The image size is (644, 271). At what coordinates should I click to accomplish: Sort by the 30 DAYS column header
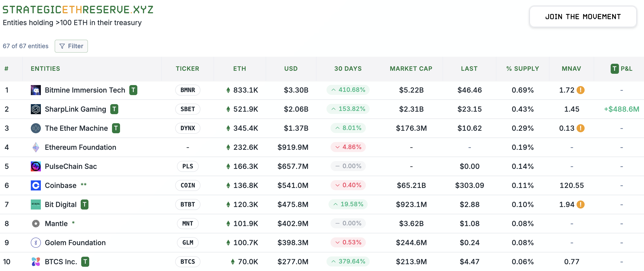tap(348, 69)
